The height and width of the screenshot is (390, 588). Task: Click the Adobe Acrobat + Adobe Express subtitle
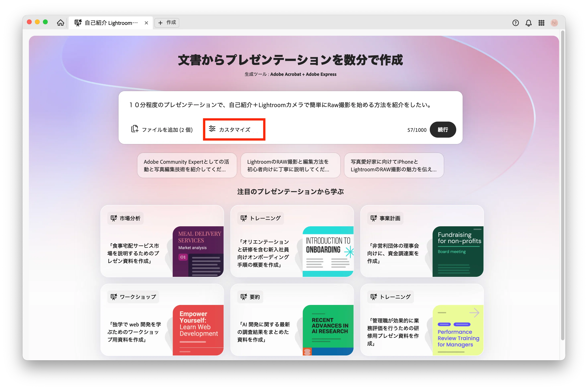click(x=303, y=74)
